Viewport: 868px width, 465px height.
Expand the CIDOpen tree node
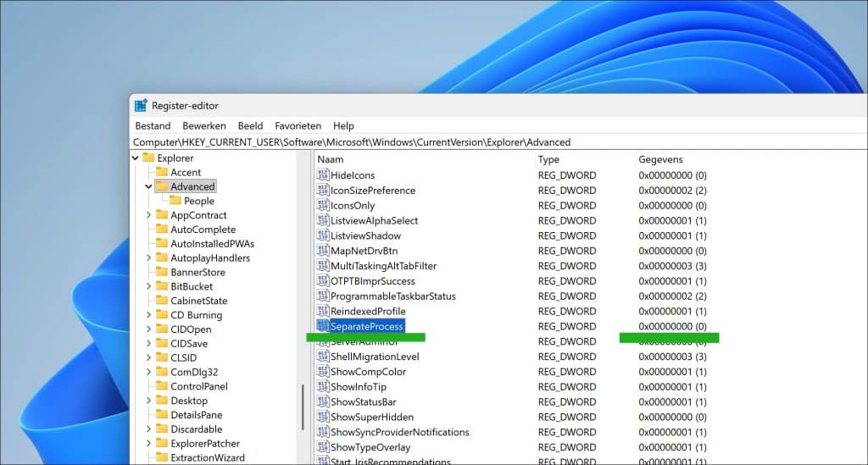(149, 329)
